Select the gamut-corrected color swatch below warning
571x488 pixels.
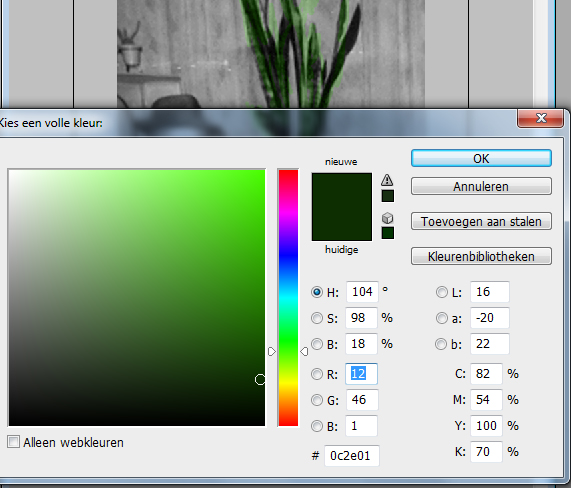(x=387, y=196)
